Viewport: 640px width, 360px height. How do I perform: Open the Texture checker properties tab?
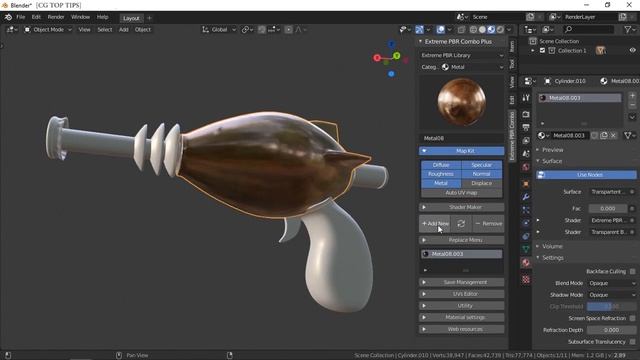(x=526, y=280)
